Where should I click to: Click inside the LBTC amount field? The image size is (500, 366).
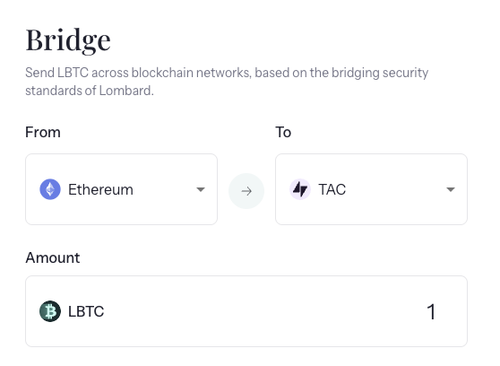[247, 311]
